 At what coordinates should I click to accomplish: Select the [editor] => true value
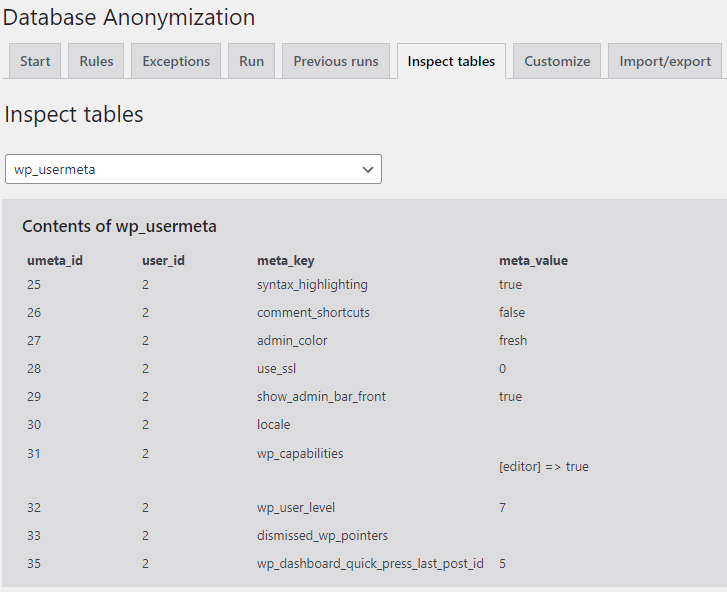(x=543, y=466)
